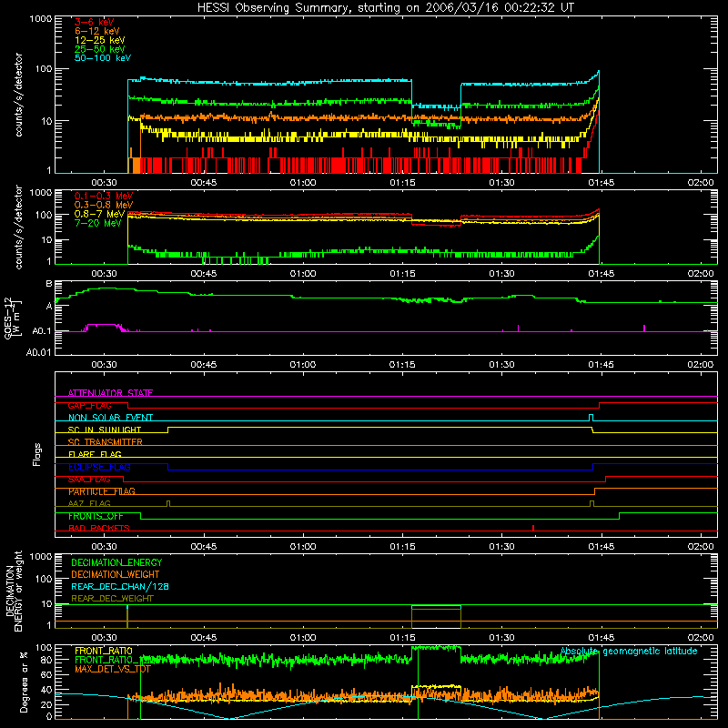Pick the ECLIPSE_FLAG label
Image resolution: width=728 pixels, height=728 pixels.
(99, 467)
